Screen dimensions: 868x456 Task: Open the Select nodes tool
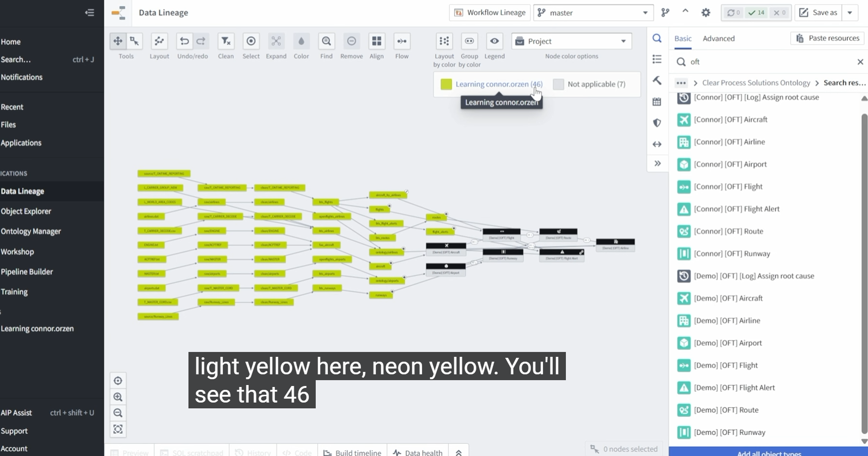coord(251,41)
